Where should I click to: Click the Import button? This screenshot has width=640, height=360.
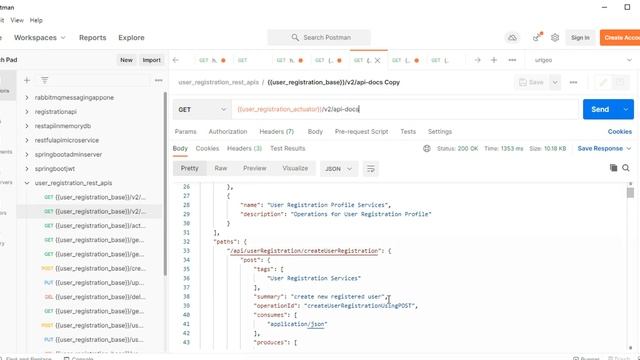(151, 60)
